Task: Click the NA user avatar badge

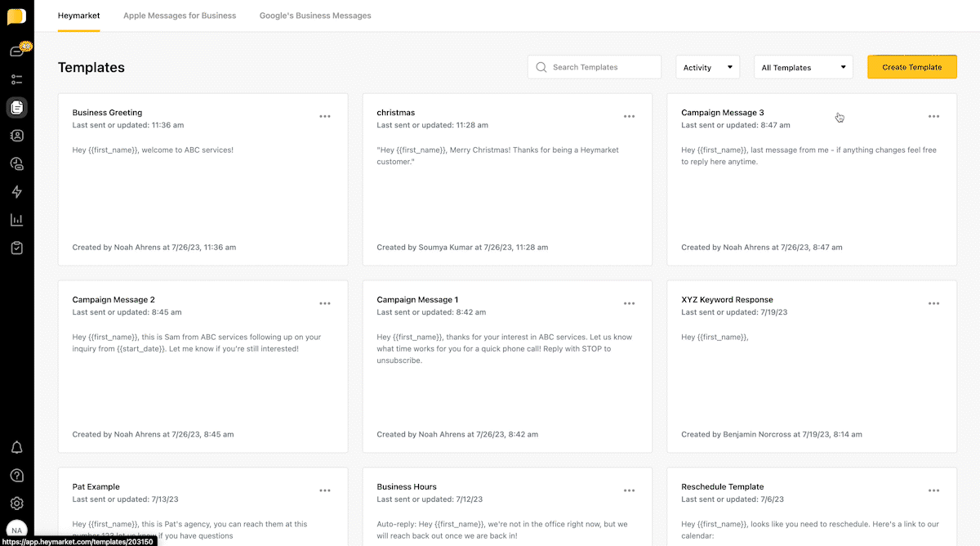Action: [x=16, y=530]
